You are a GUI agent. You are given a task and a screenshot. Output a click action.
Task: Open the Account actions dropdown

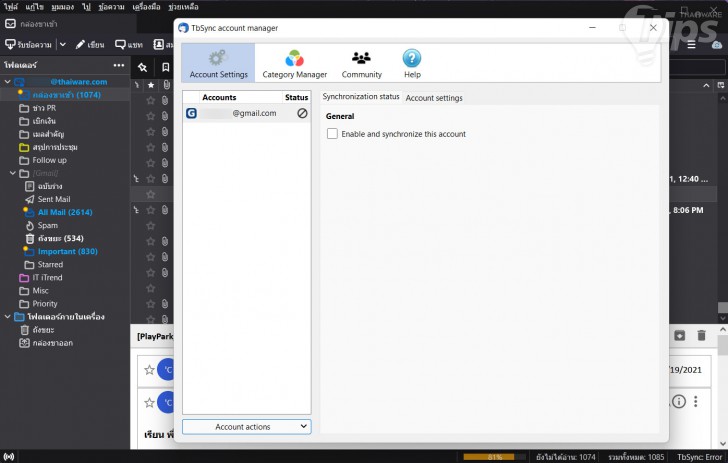coord(247,427)
